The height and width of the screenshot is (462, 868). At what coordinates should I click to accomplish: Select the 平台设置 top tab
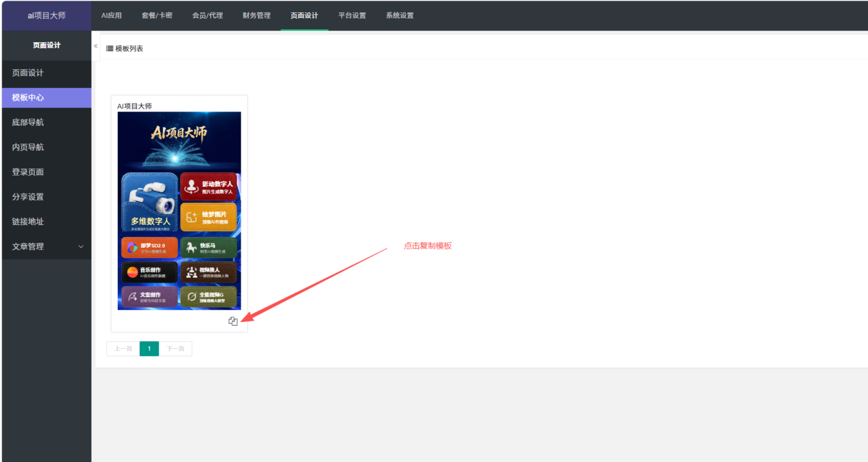(352, 16)
